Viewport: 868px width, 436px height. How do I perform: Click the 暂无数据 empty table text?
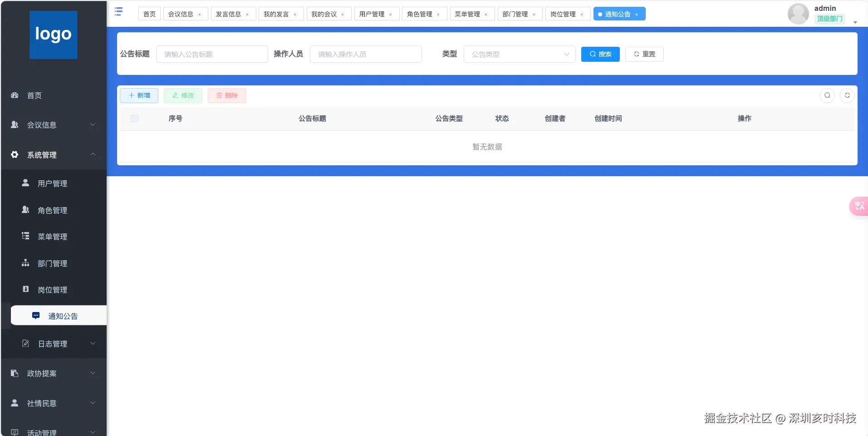point(487,147)
